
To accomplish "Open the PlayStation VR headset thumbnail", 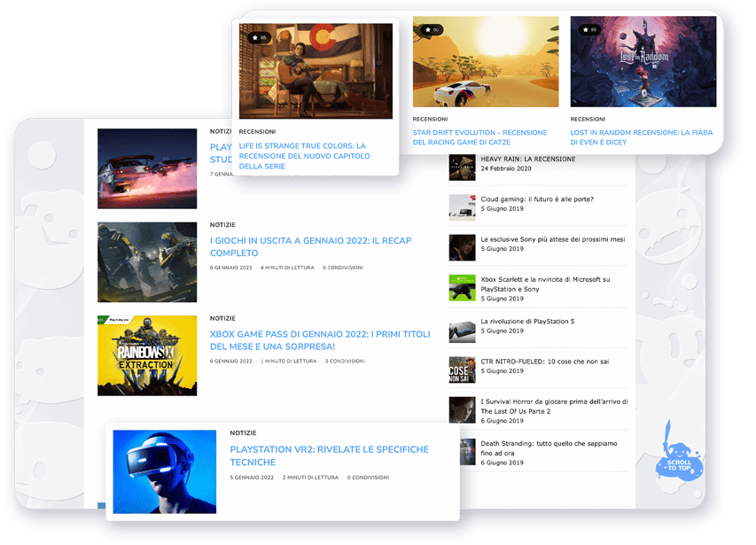I will coord(165,471).
